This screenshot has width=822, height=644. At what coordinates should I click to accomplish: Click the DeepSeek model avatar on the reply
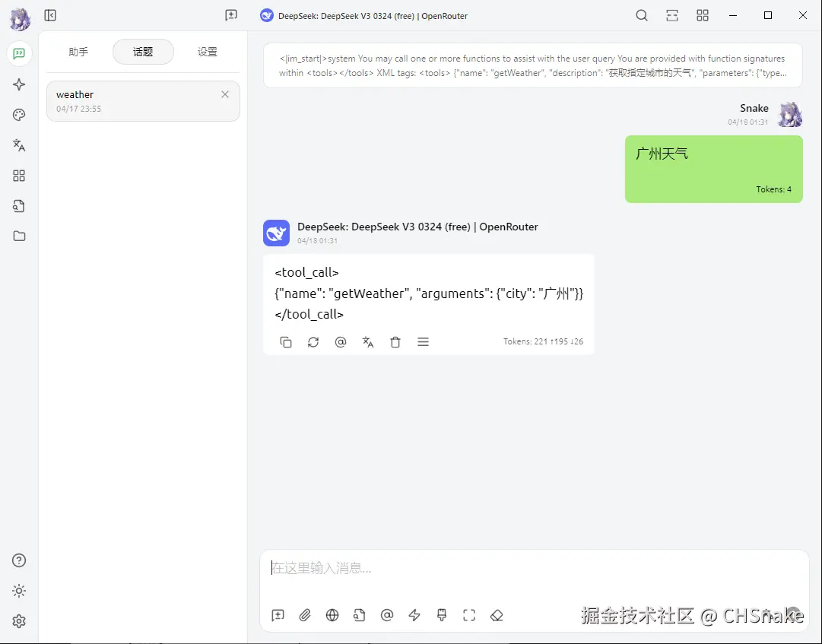click(276, 233)
